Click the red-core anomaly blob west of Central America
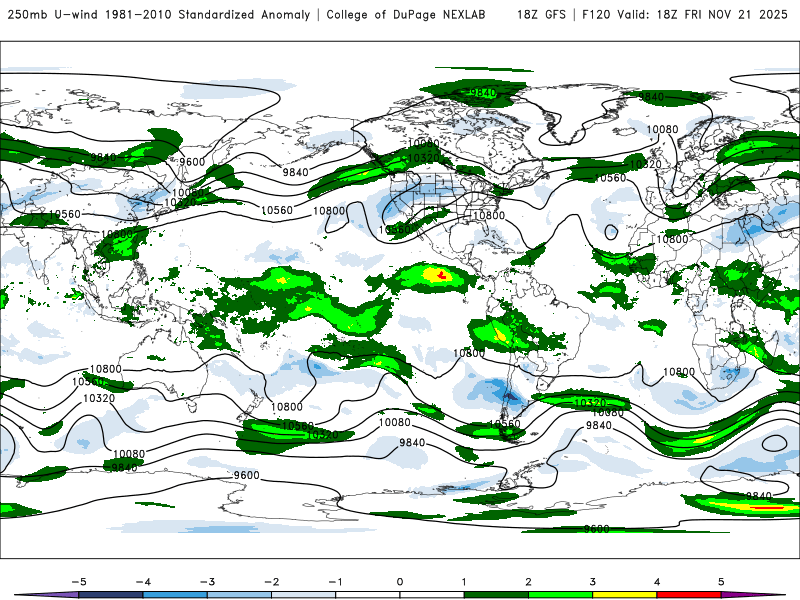Screen dimensions: 800x600 click(442, 276)
